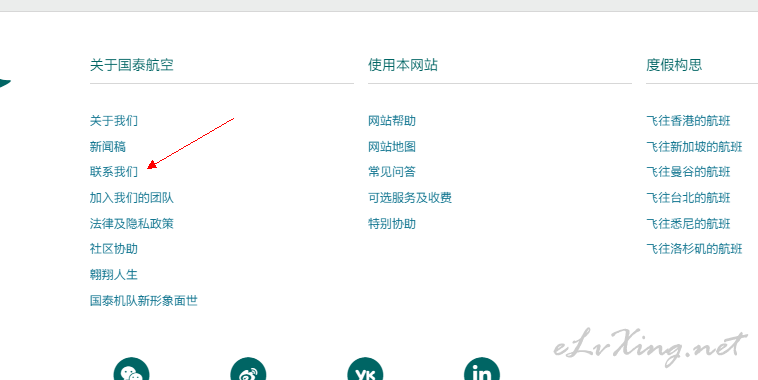Open 国泰机队新形象面世 link

144,301
